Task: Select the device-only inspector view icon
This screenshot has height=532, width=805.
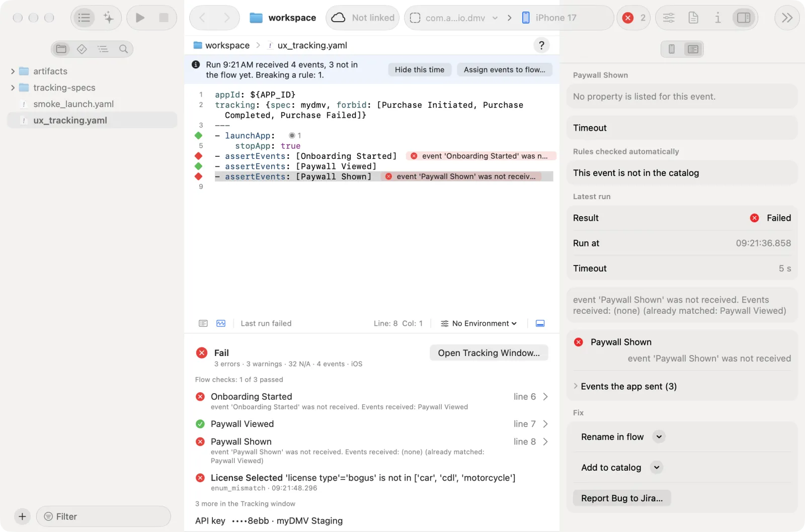Action: click(x=672, y=49)
